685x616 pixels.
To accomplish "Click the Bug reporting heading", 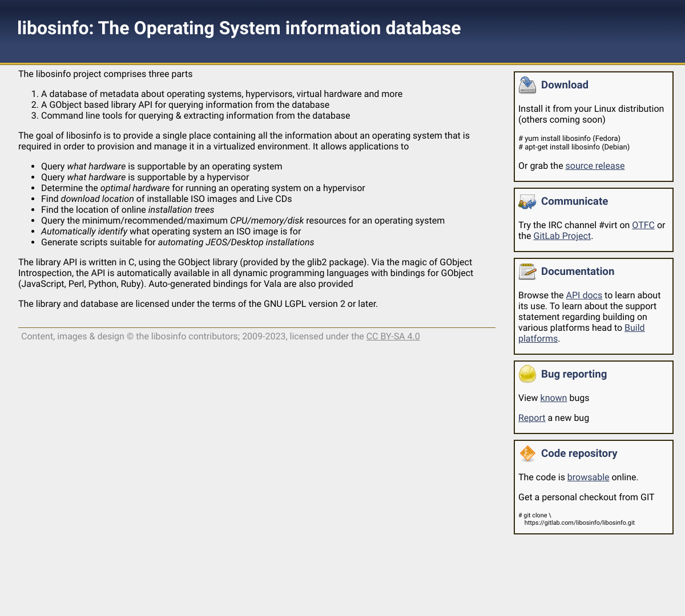I will tap(574, 374).
